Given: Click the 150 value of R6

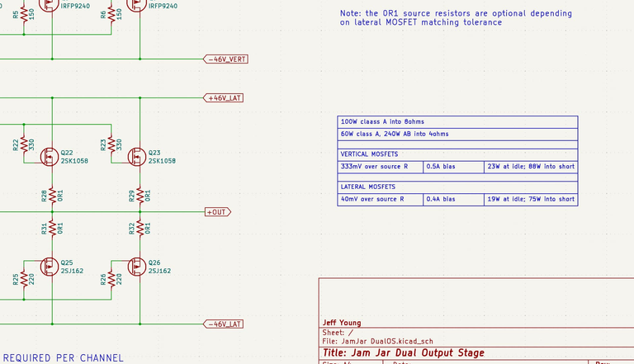Looking at the screenshot, I should [119, 15].
